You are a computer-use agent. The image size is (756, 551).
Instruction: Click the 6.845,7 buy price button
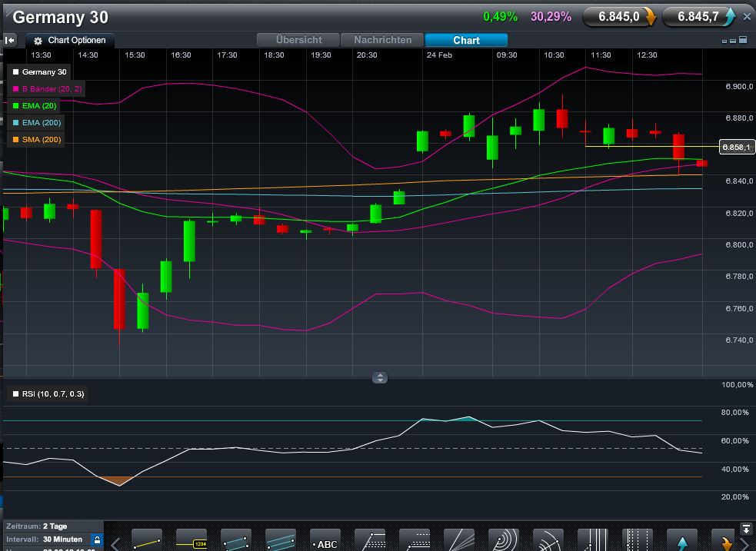point(698,15)
